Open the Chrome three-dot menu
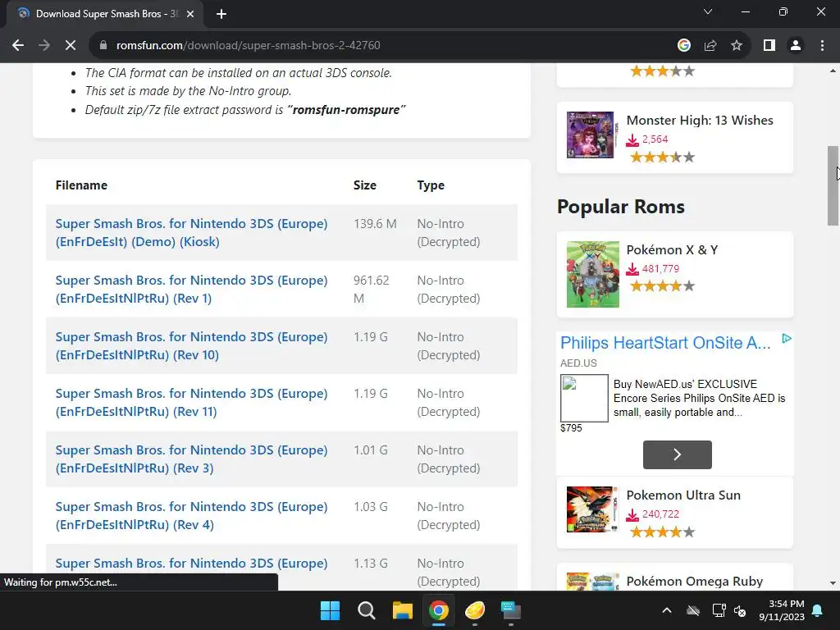840x630 pixels. pos(822,46)
